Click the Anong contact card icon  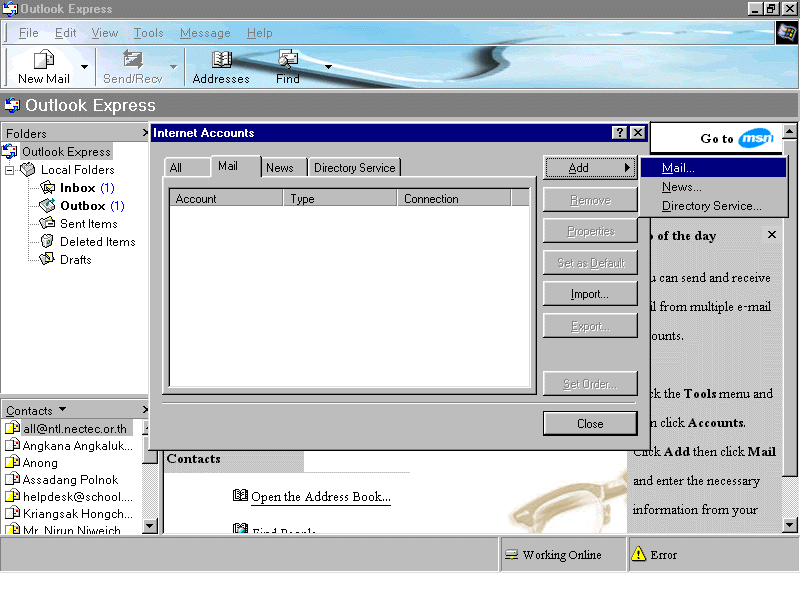pos(12,462)
